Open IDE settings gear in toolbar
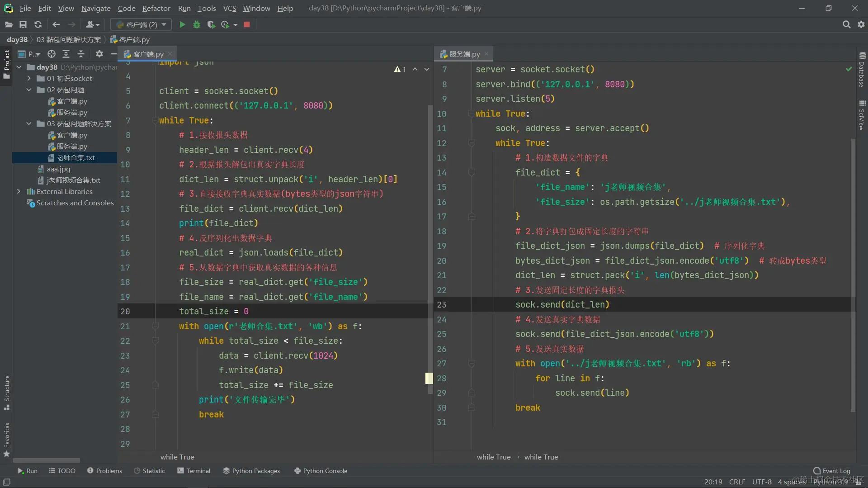 (861, 24)
